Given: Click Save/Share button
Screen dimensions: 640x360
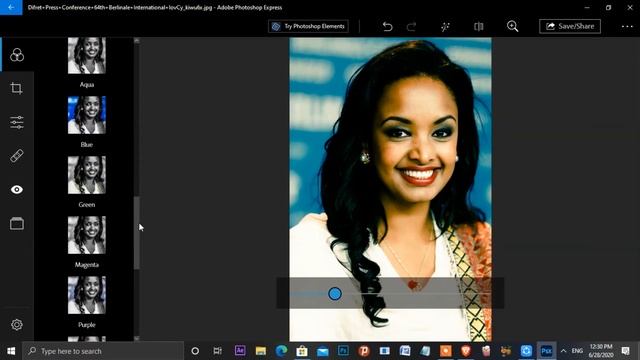Looking at the screenshot, I should pos(570,26).
